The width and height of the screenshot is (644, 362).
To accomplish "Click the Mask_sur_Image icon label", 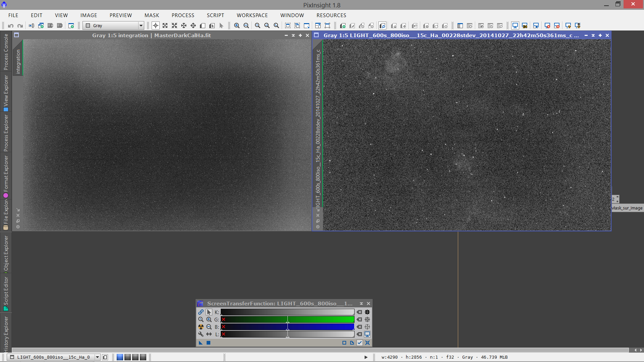I will coord(627,208).
